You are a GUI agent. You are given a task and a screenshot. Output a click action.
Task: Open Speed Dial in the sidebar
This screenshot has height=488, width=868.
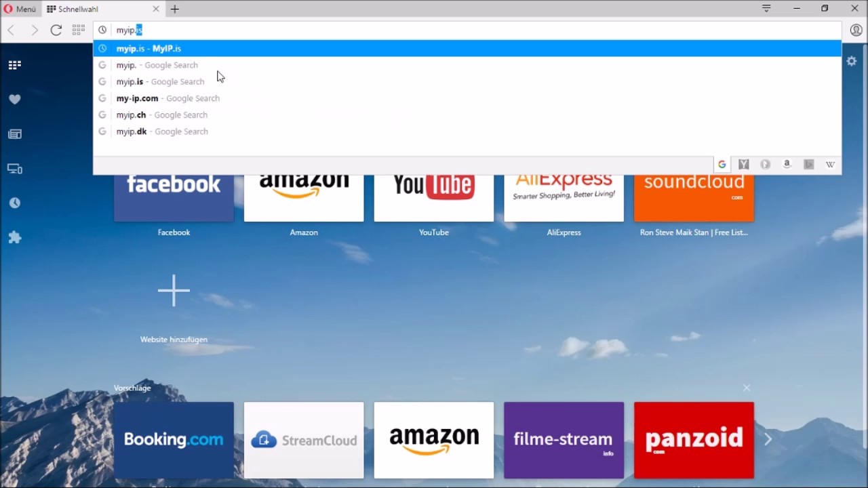15,65
